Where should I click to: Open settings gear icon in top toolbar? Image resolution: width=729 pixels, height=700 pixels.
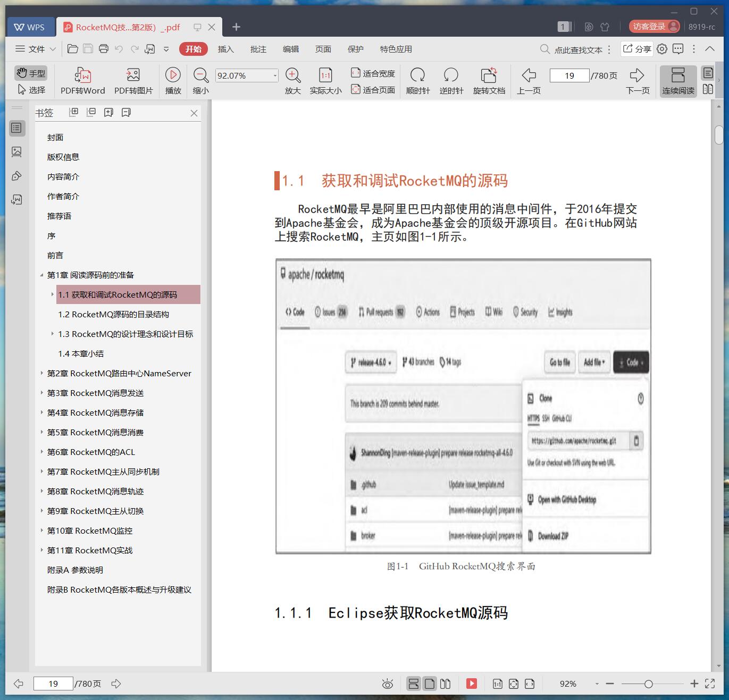coord(662,49)
